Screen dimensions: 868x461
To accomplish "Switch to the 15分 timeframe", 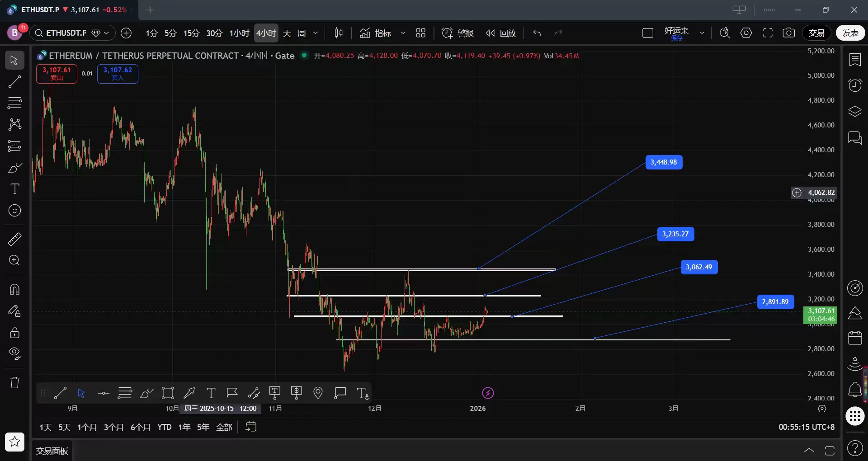I will tap(191, 33).
